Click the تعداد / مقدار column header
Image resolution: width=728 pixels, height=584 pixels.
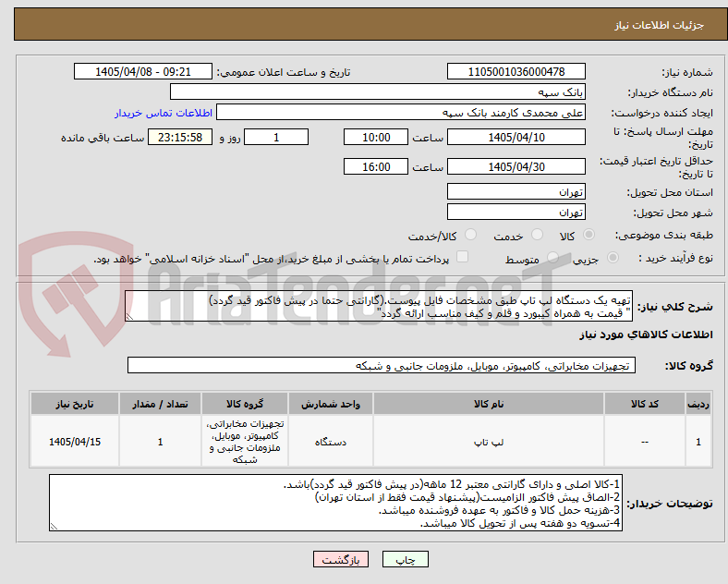160,404
